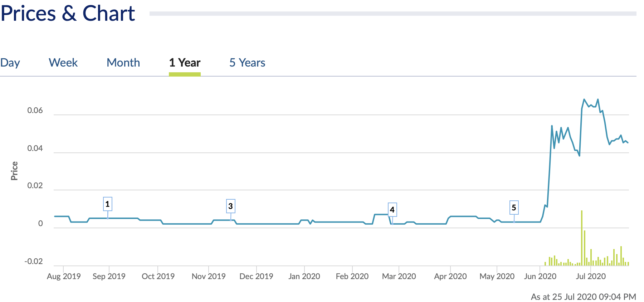Click the Aug 2019 axis label

[64, 276]
